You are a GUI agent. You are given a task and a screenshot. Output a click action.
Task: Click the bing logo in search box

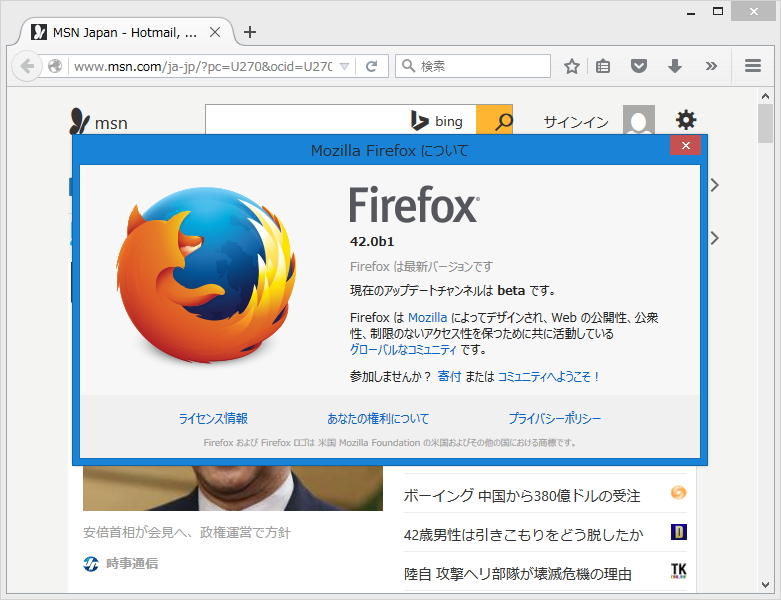point(437,121)
